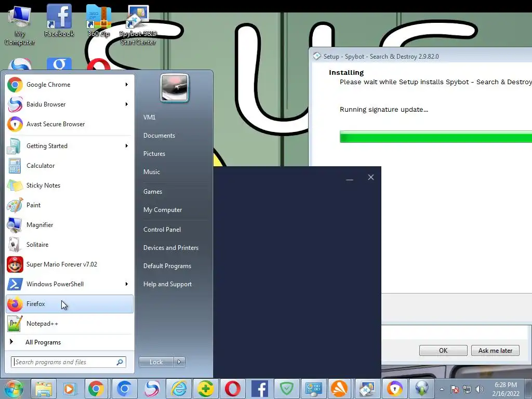Launch Firefox from the Start menu

[70, 303]
